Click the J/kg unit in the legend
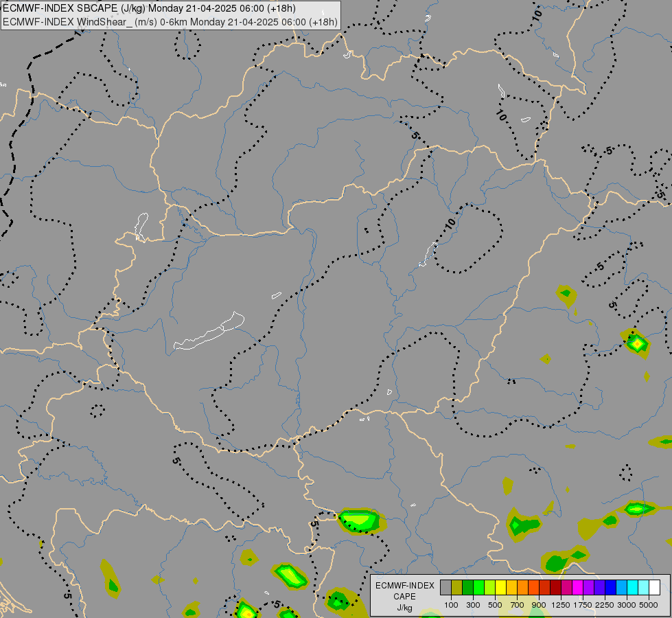 click(x=404, y=608)
